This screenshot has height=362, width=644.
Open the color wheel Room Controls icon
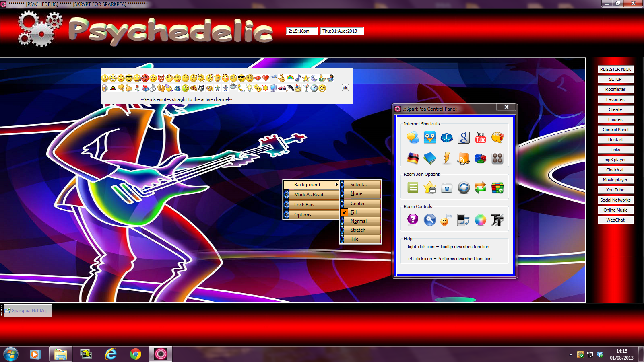pyautogui.click(x=481, y=220)
